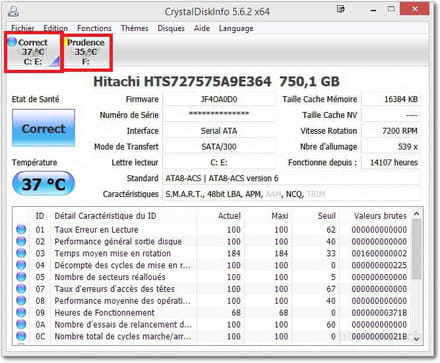Click the Seuil column header
This screenshot has height=363, width=440.
pyautogui.click(x=326, y=216)
